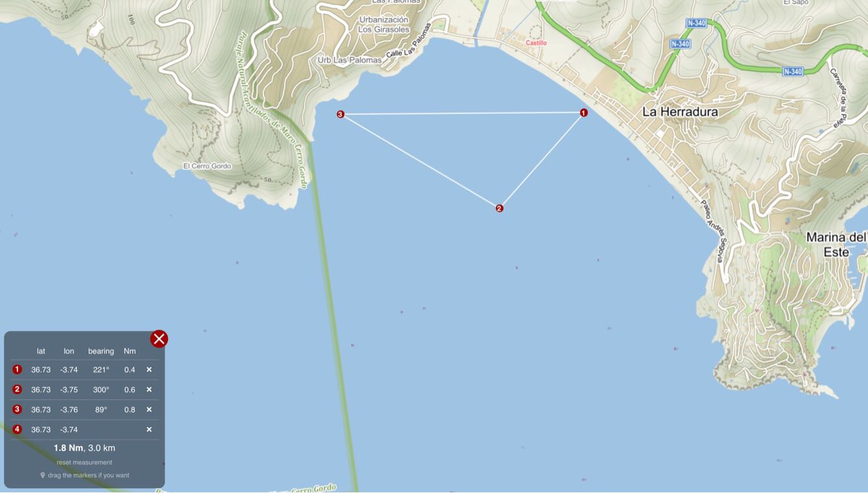868x493 pixels.
Task: Click the N-340 road shield near La Herradura
Action: click(680, 44)
